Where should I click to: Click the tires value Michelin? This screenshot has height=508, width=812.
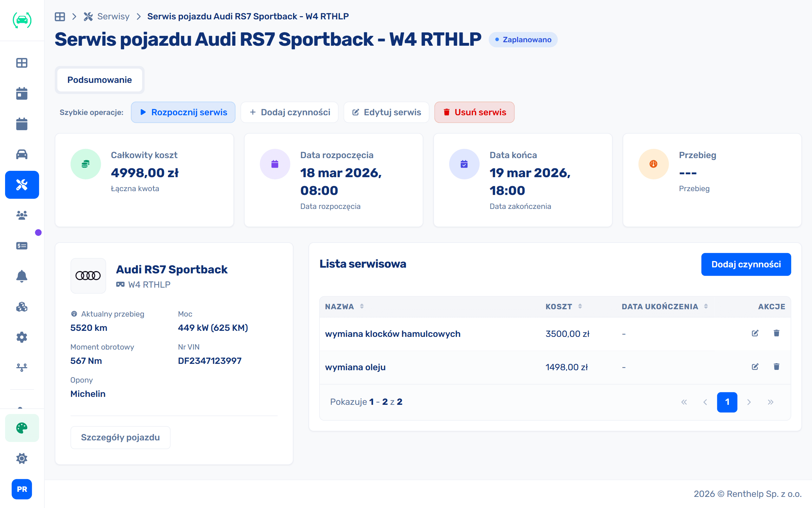(x=88, y=394)
